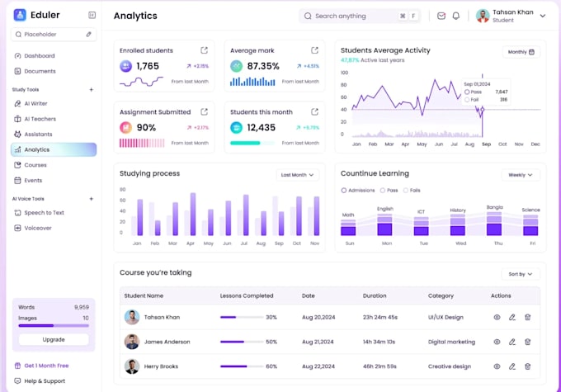Select the Admissions radio option

(x=344, y=191)
